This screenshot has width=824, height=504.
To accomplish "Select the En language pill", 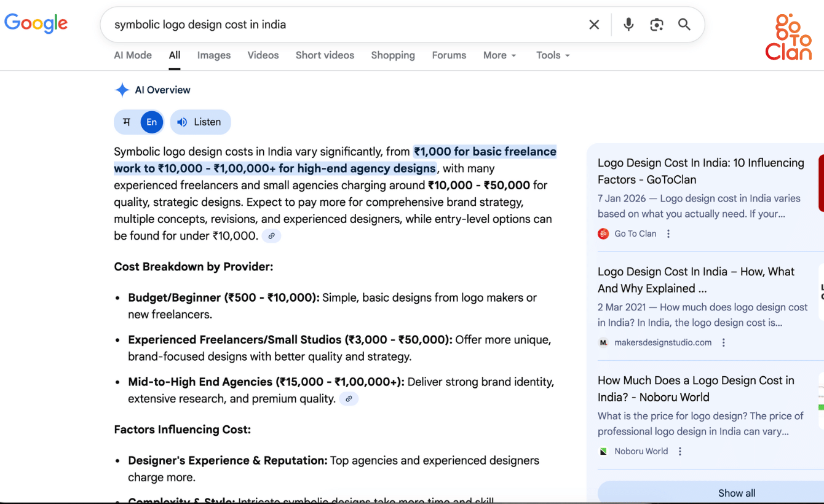I will pos(151,122).
